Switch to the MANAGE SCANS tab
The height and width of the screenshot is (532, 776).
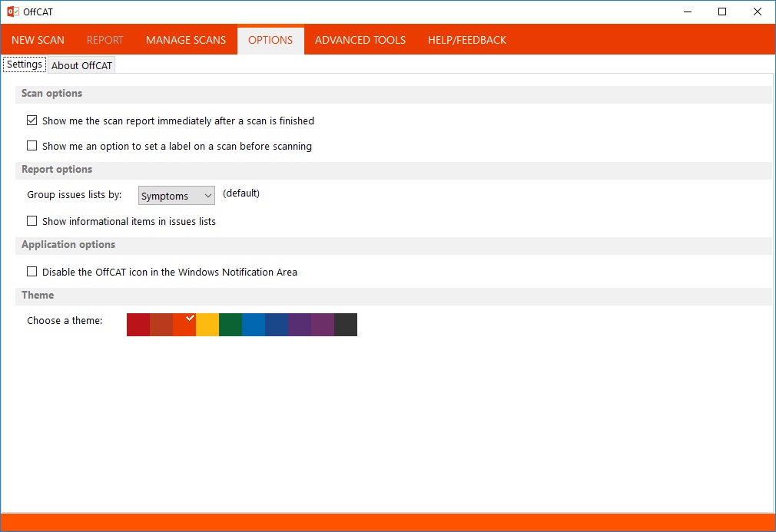pos(185,40)
